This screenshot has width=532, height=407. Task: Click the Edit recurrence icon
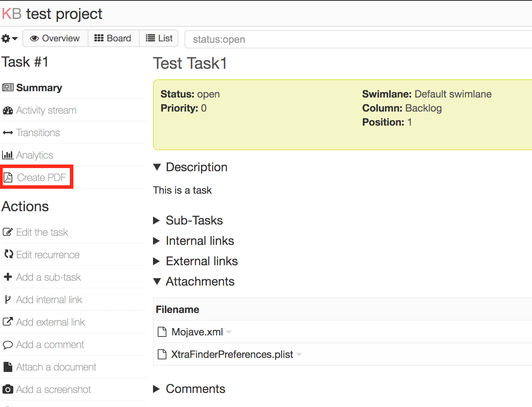[x=8, y=254]
